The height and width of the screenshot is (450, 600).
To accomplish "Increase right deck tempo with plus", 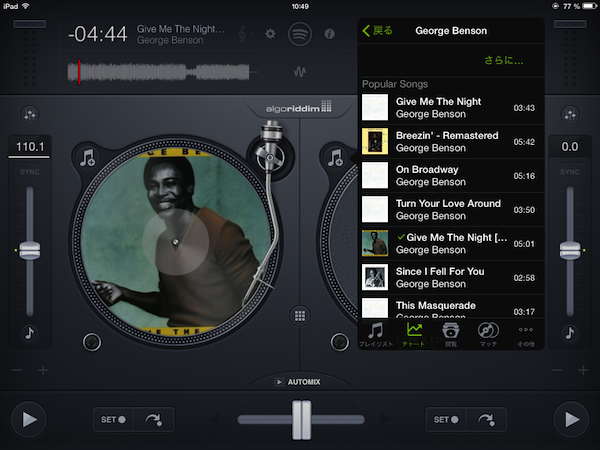I will 583,370.
